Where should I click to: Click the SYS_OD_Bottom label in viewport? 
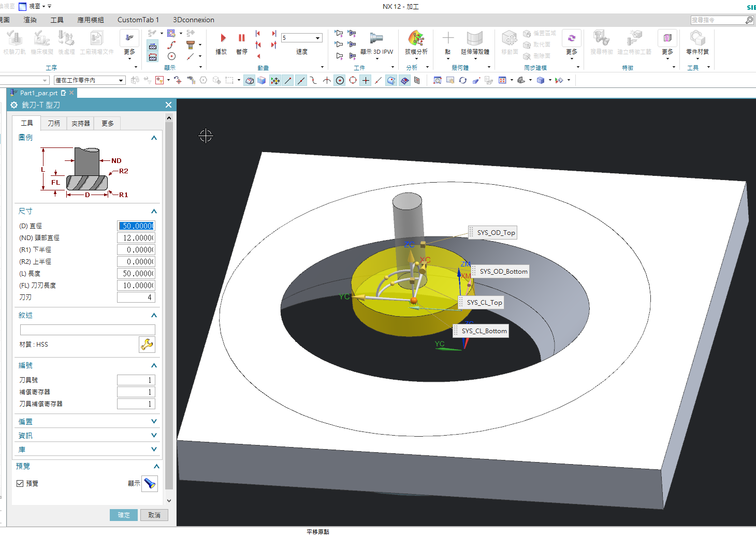pos(500,271)
